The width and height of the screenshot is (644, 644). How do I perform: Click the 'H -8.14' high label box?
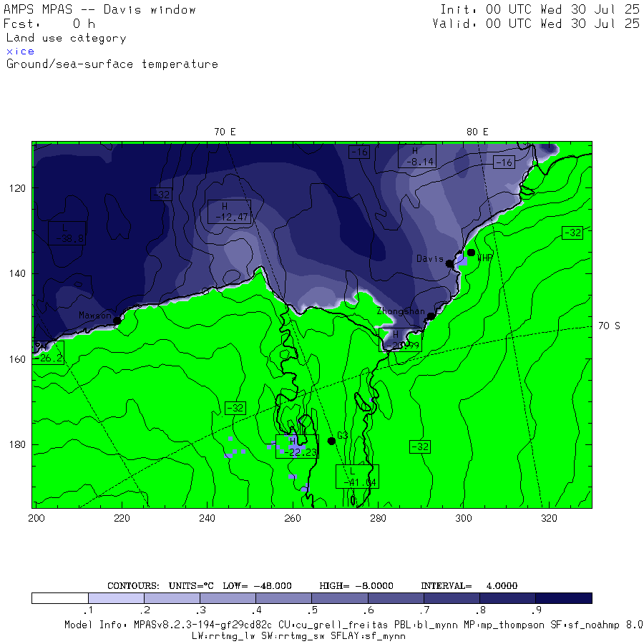[x=417, y=156]
